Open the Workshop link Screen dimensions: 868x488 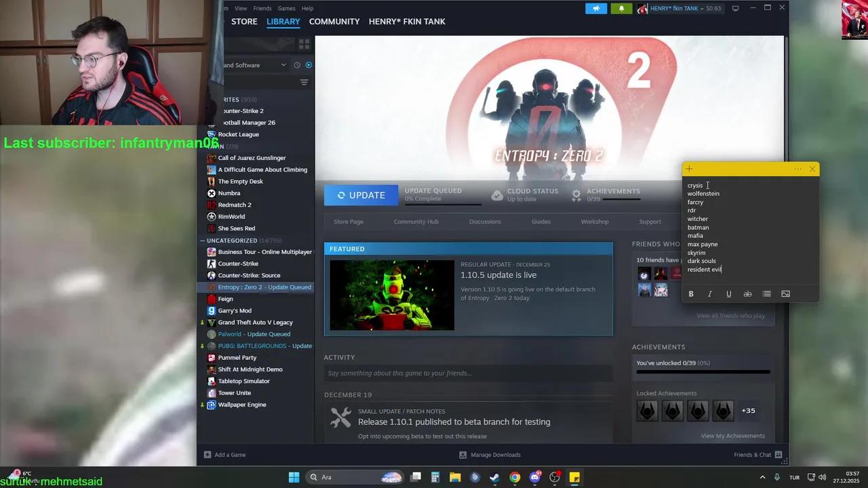point(595,222)
